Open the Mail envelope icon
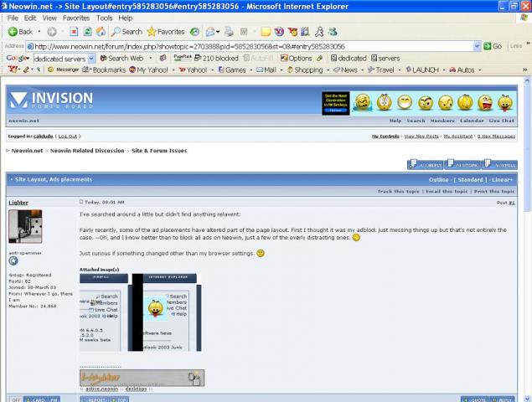Image resolution: width=532 pixels, height=402 pixels. tap(210, 32)
